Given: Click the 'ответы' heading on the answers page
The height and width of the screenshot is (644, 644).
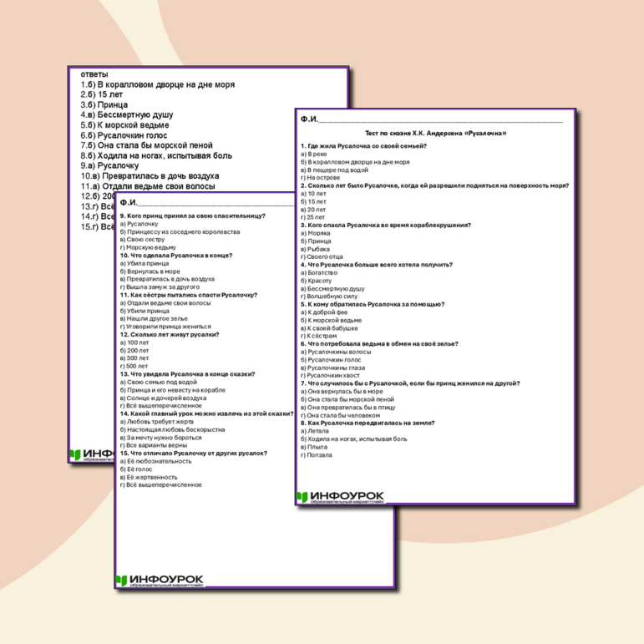Looking at the screenshot, I should pyautogui.click(x=89, y=74).
